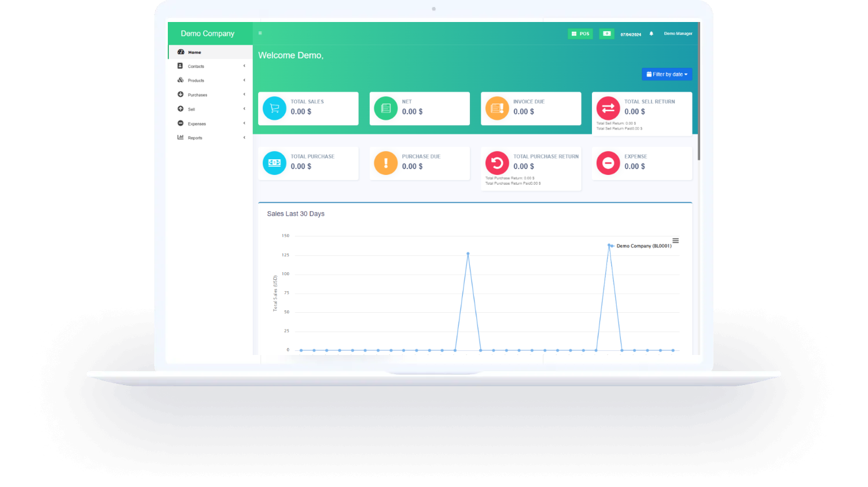Open the Demo Manager user menu

678,34
